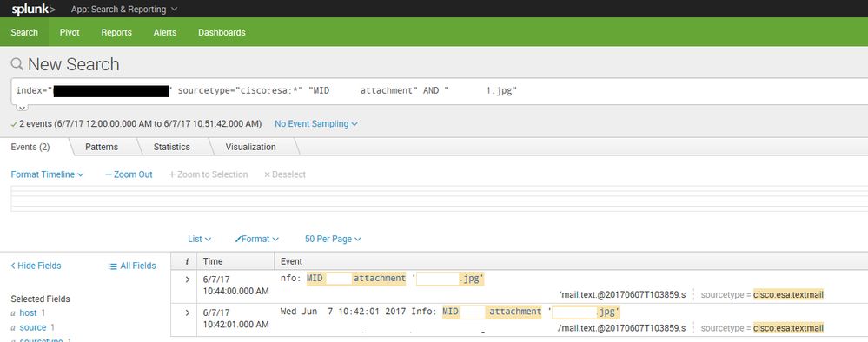The image size is (868, 342).
Task: Expand the 10:42:01 event row arrow
Action: (x=187, y=312)
